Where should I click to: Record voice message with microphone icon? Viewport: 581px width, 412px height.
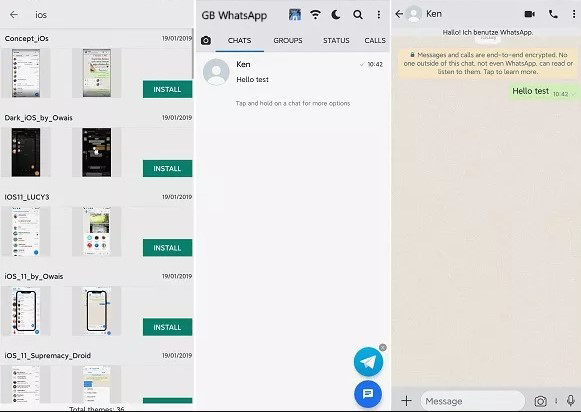[x=571, y=401]
